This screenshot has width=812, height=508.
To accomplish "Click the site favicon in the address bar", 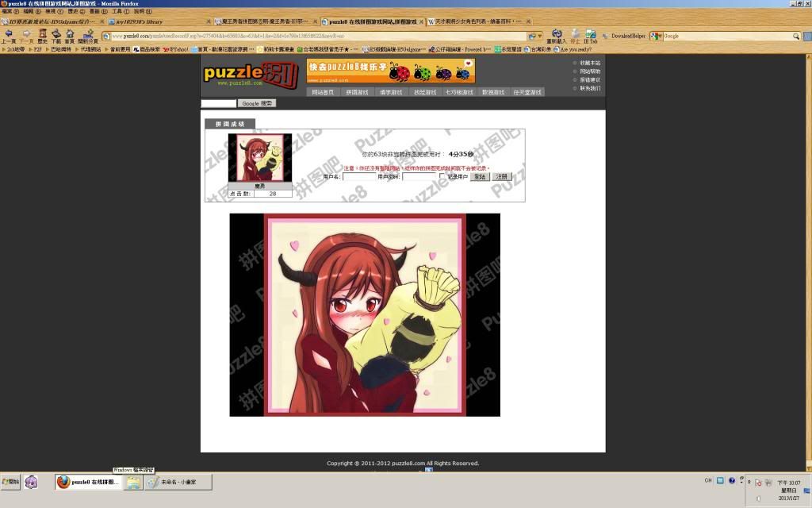I will 106,37.
